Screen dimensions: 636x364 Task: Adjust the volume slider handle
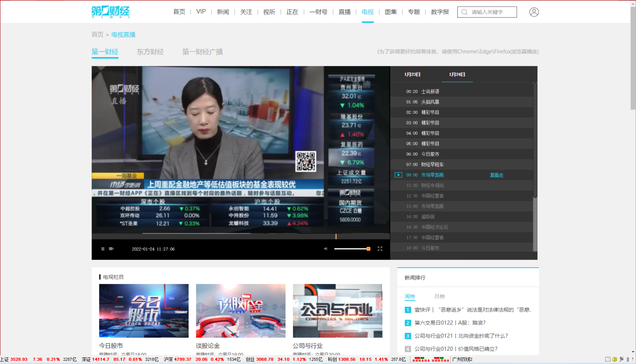pyautogui.click(x=368, y=249)
